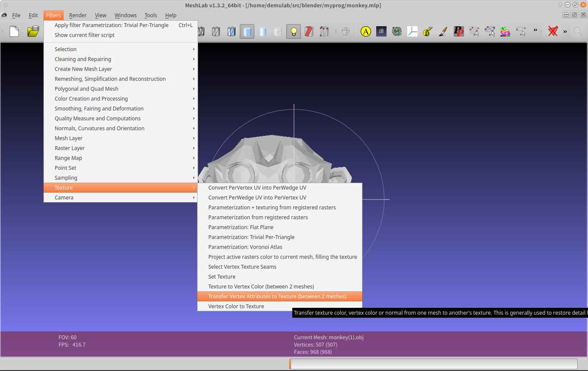Click the red X delete icon
588x371 pixels.
(x=553, y=31)
